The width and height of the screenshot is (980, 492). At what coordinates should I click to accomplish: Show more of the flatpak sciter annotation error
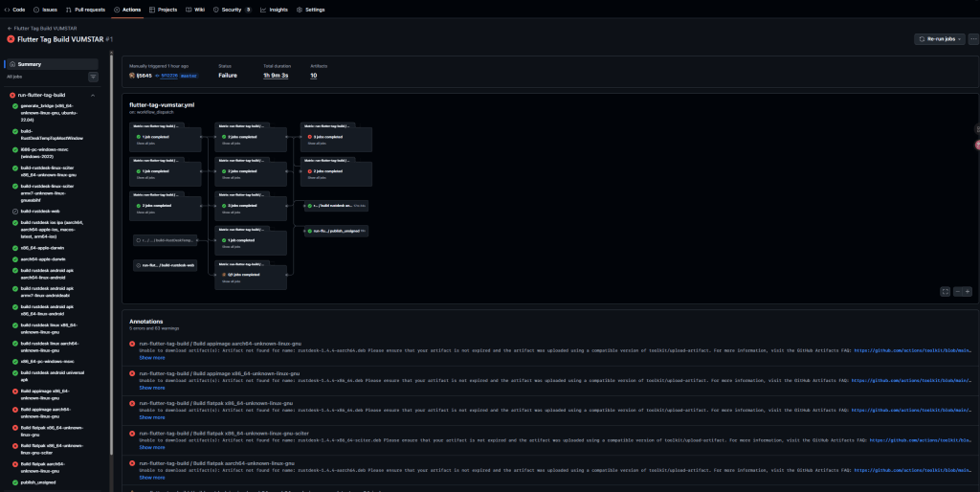point(152,447)
